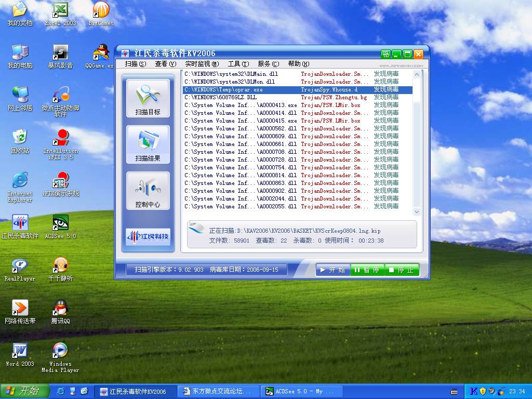
Task: Select the A0000562.dll result row
Action: coord(298,129)
